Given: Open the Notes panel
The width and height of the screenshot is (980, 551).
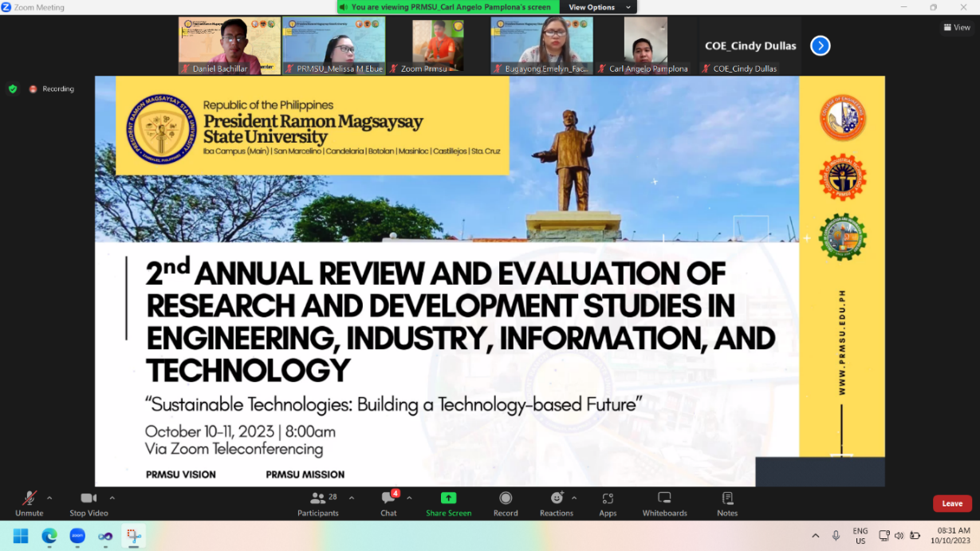Looking at the screenshot, I should coord(727,498).
